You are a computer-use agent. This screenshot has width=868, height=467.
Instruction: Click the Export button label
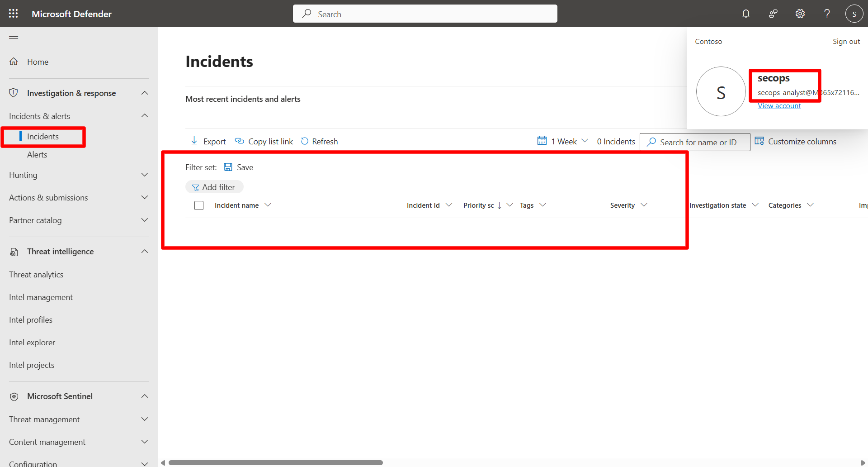pyautogui.click(x=214, y=142)
